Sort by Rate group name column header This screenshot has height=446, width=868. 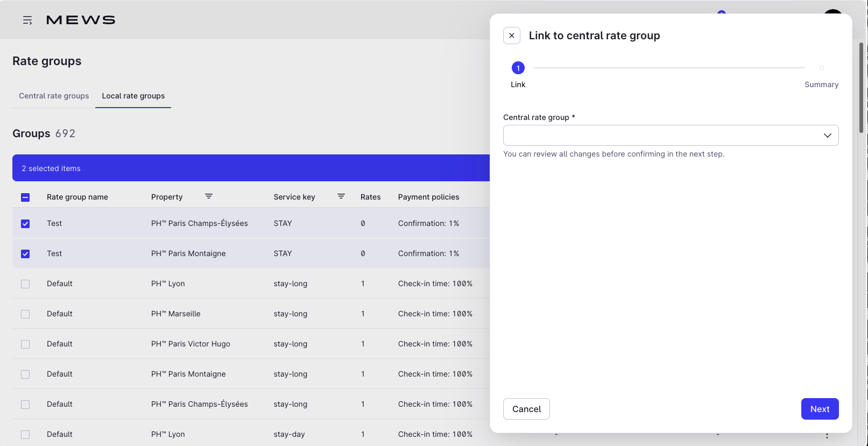(x=77, y=197)
